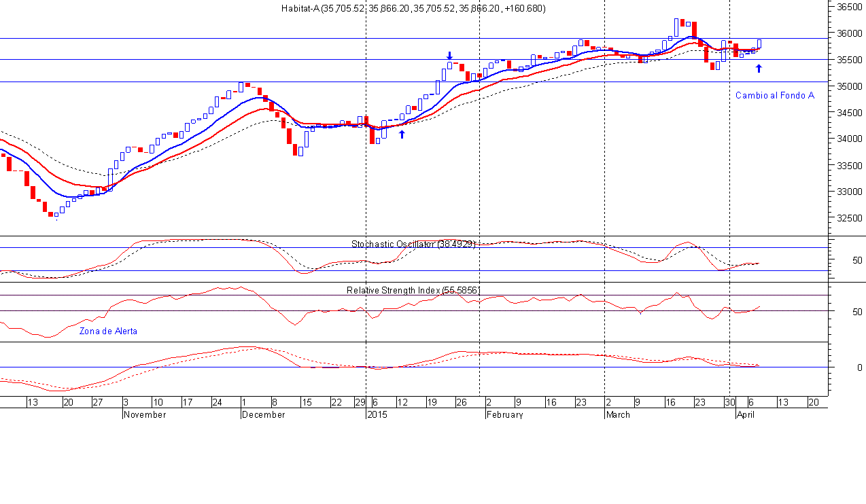Click the Relative Strength Index (55.5856) label
Viewport: 866px width, 504px height.
pos(413,290)
